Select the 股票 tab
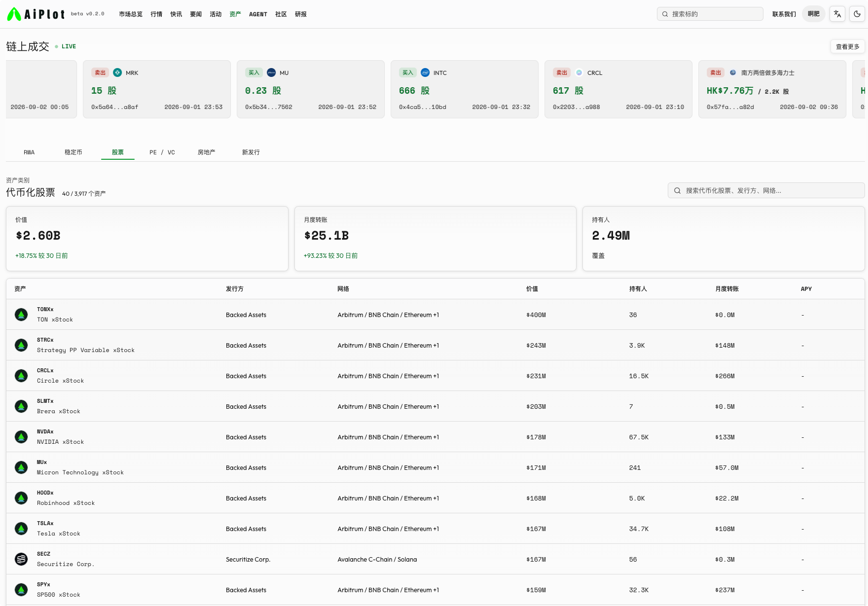This screenshot has height=606, width=868. point(118,152)
